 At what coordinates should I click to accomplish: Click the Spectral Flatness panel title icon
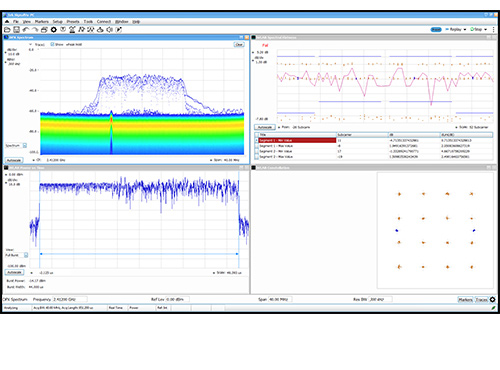254,38
